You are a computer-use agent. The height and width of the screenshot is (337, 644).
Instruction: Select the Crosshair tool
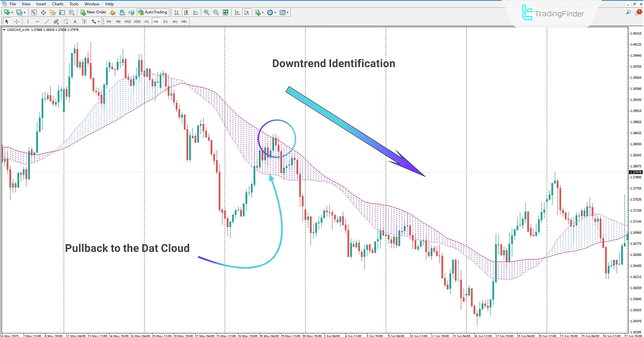click(16, 21)
